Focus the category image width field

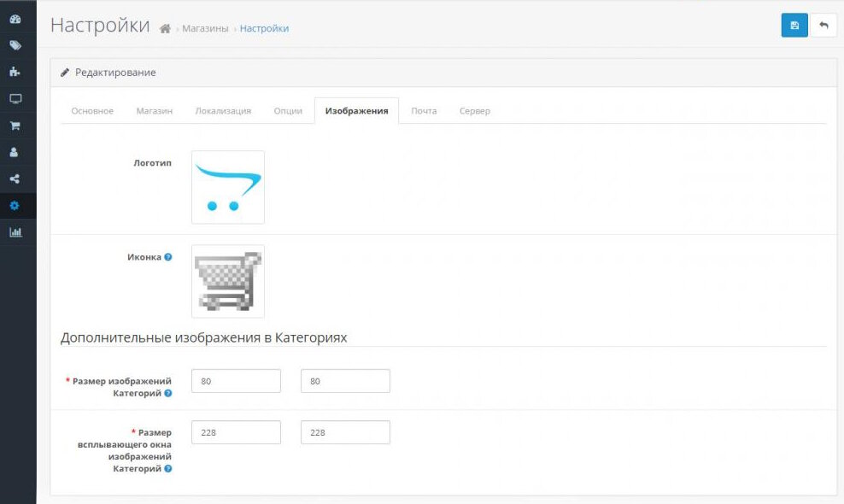click(x=236, y=381)
